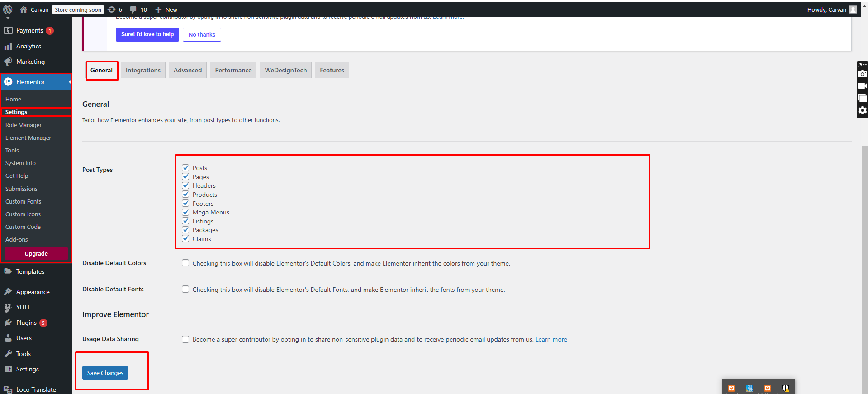Click the Tools wrench icon
The width and height of the screenshot is (868, 394).
coord(8,354)
